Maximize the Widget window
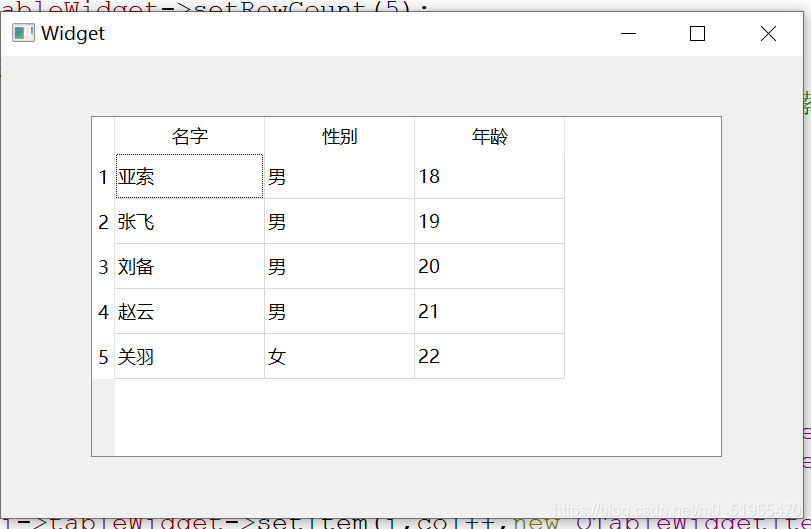This screenshot has width=811, height=529. point(697,34)
